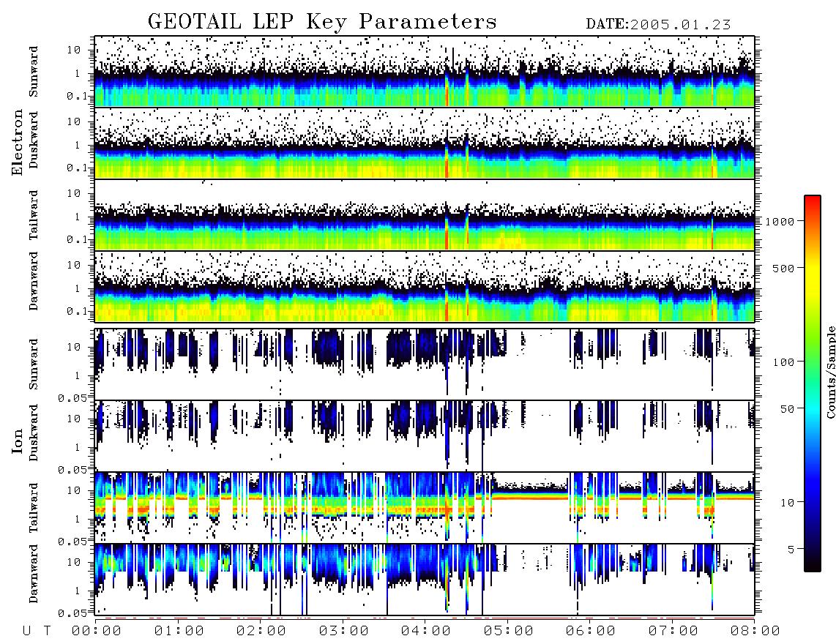Click the Ion "Sunward" panel label
The image size is (836, 644).
[34, 364]
